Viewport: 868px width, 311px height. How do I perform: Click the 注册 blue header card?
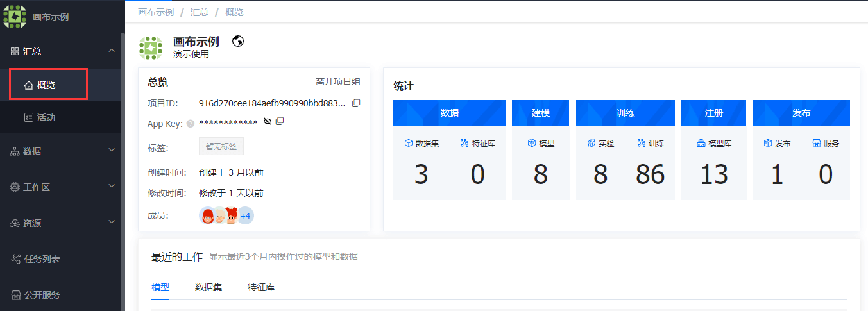714,112
